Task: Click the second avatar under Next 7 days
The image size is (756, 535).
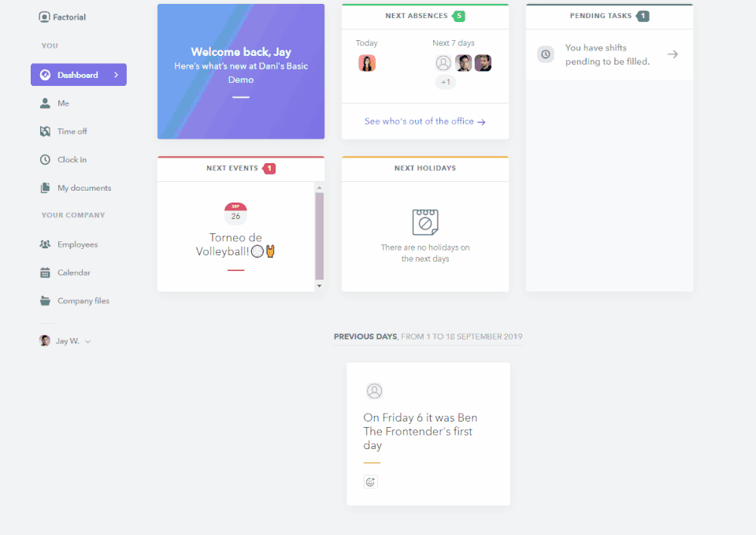Action: [463, 63]
